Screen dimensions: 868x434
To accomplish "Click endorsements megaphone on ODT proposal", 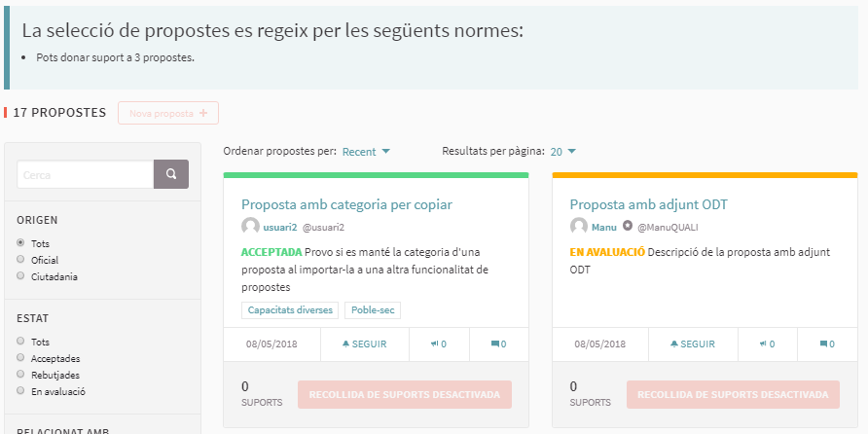I will (768, 344).
